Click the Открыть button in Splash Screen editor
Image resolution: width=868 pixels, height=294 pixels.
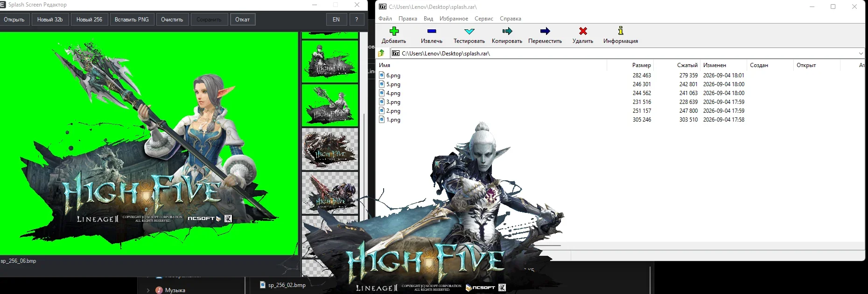[14, 20]
